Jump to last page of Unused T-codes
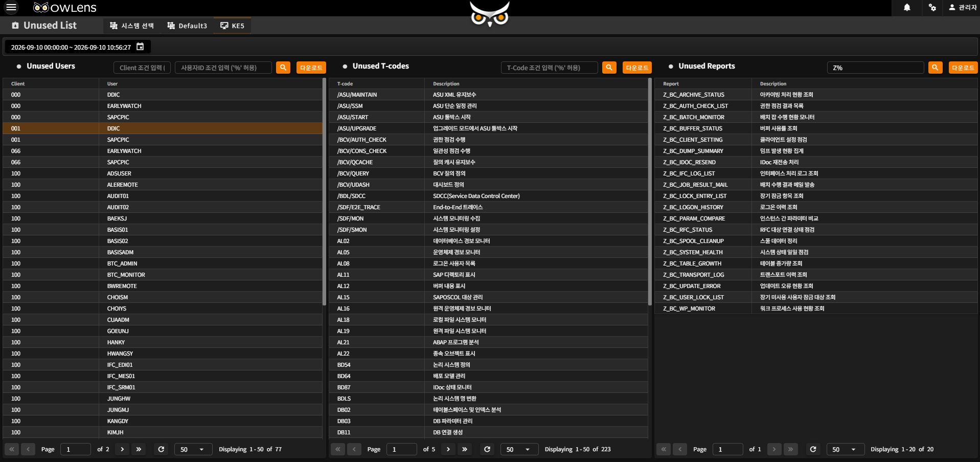The width and height of the screenshot is (980, 462). coord(465,449)
